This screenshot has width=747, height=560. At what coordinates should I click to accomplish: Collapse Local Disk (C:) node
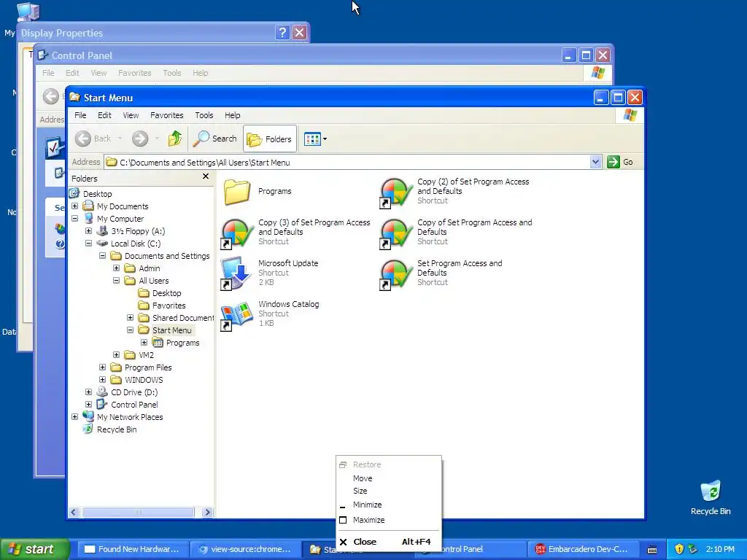(x=88, y=244)
